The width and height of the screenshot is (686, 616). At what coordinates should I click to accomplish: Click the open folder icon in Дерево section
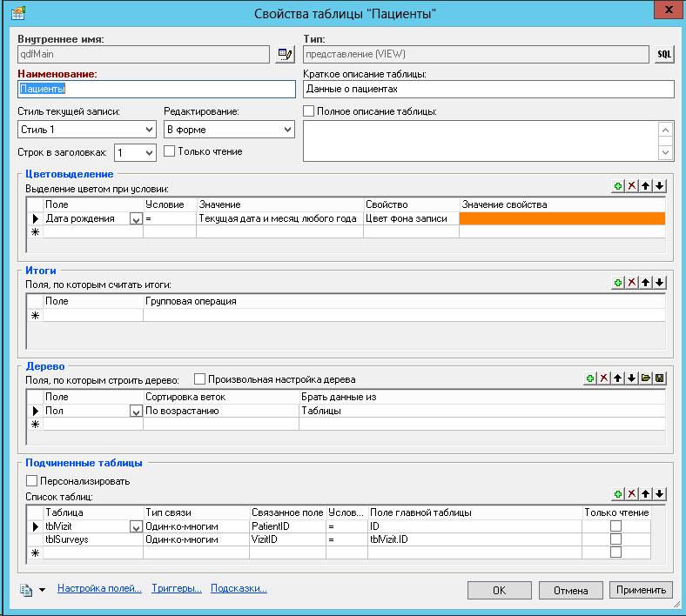point(645,378)
